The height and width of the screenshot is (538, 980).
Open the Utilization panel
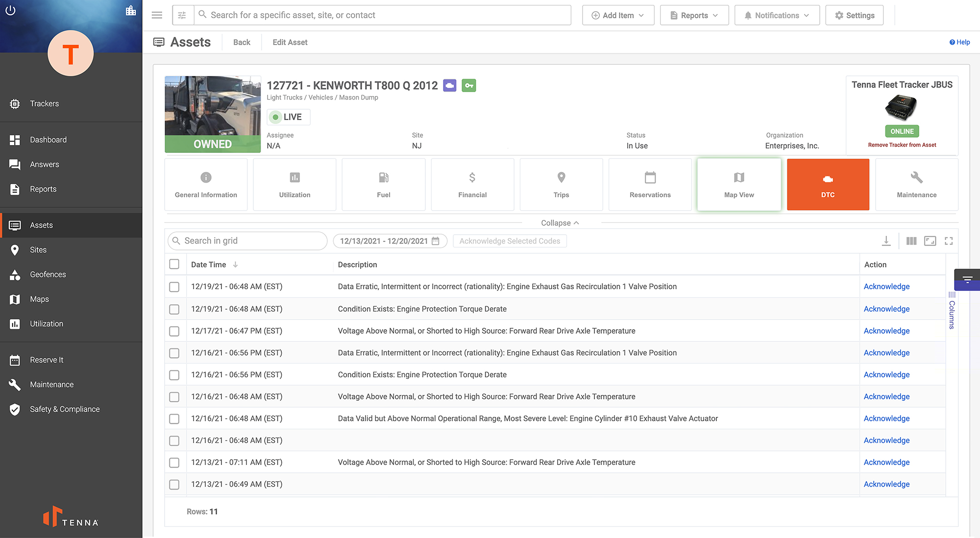click(x=294, y=184)
